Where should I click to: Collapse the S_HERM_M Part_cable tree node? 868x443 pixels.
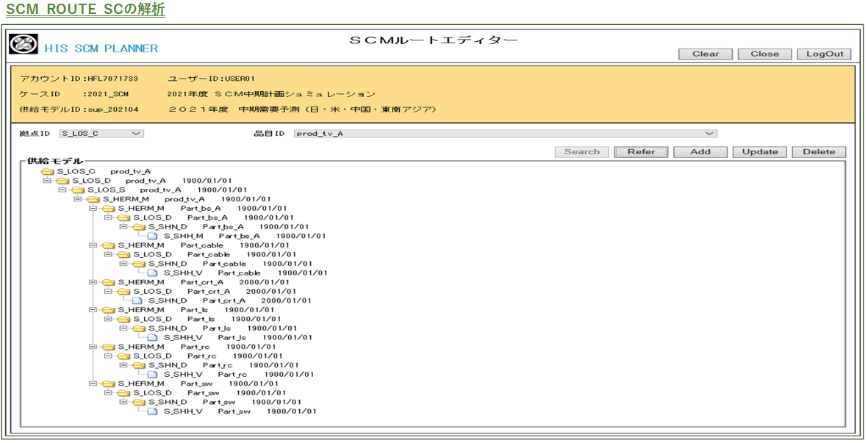click(93, 245)
